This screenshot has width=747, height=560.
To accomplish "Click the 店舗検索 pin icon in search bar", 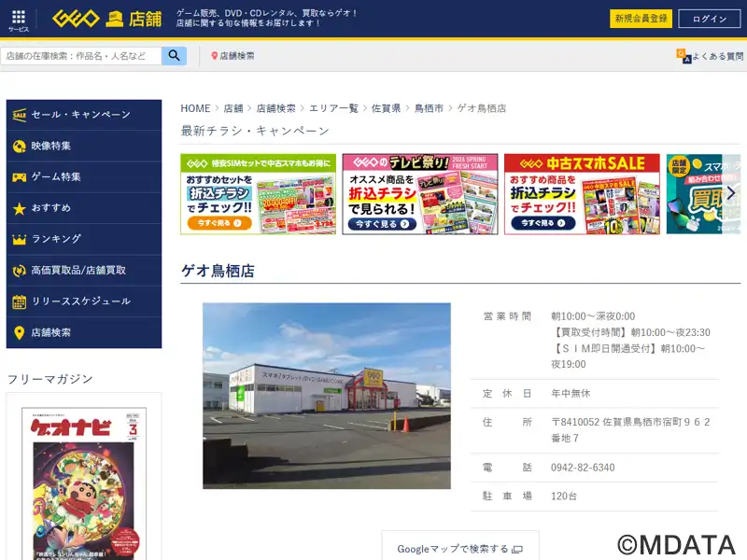I will point(215,56).
